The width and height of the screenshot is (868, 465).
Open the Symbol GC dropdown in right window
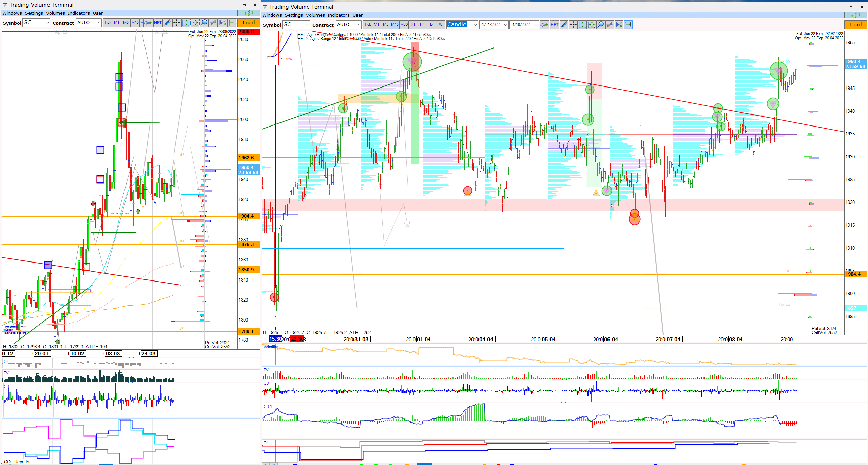click(x=296, y=24)
